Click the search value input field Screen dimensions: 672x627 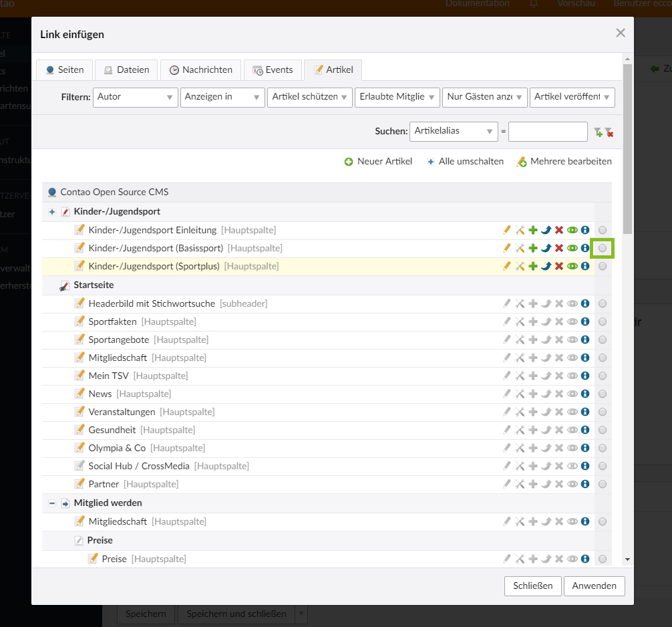point(548,132)
